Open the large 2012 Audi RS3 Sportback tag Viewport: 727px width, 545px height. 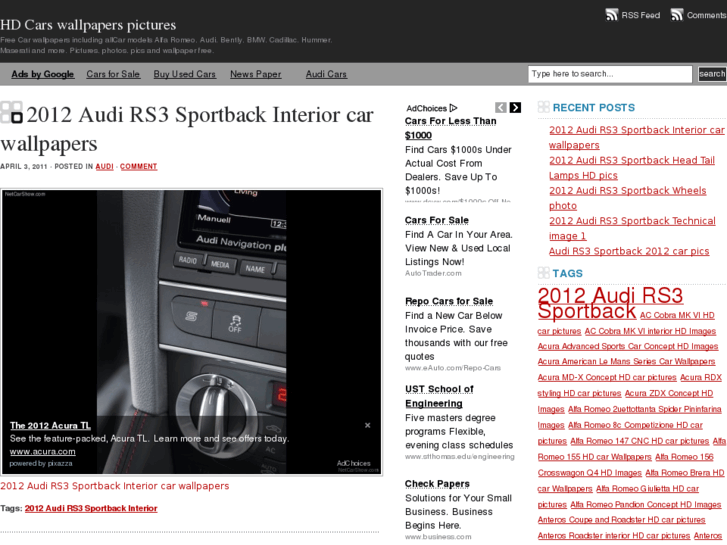click(610, 303)
